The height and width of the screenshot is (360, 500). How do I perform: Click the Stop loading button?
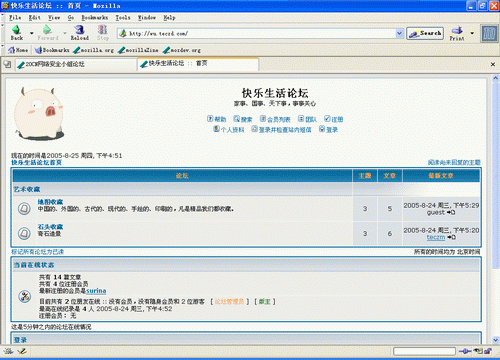pos(103,33)
